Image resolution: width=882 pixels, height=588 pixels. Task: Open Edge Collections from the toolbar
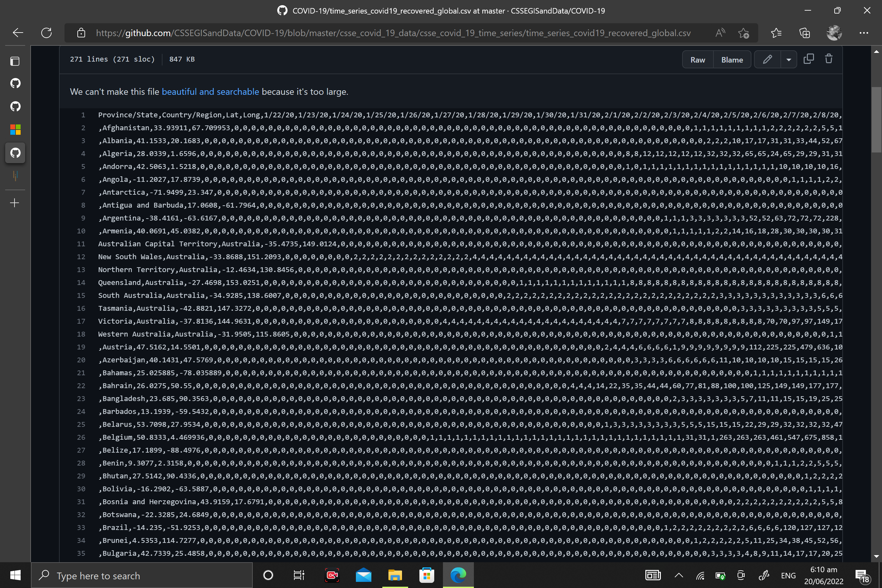[x=804, y=33]
